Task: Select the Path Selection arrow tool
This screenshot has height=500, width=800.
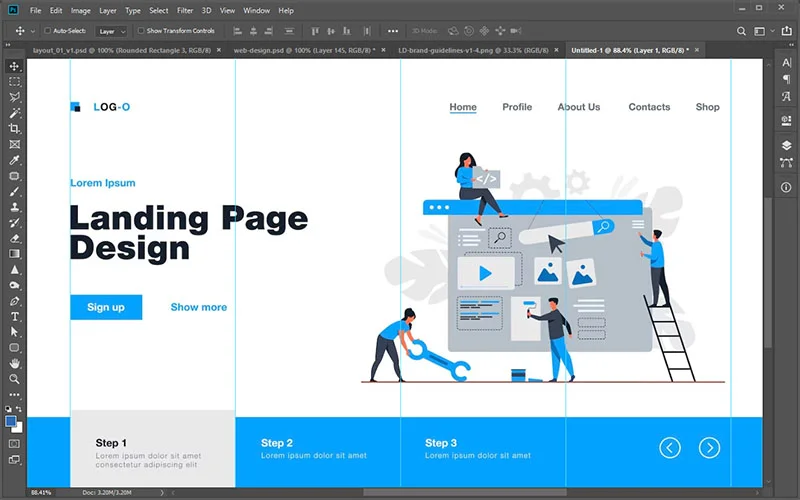Action: point(14,332)
